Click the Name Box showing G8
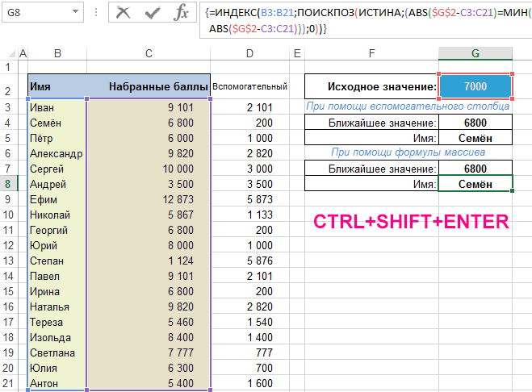The image size is (532, 392). pos(34,13)
